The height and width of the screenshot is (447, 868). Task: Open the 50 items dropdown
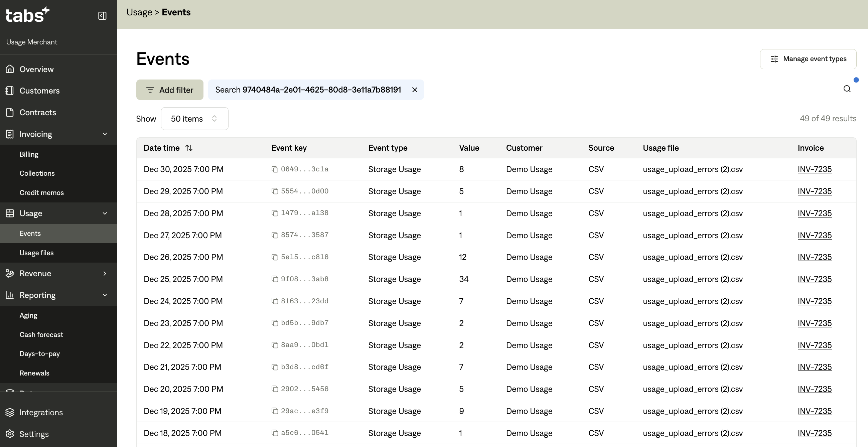(x=194, y=119)
